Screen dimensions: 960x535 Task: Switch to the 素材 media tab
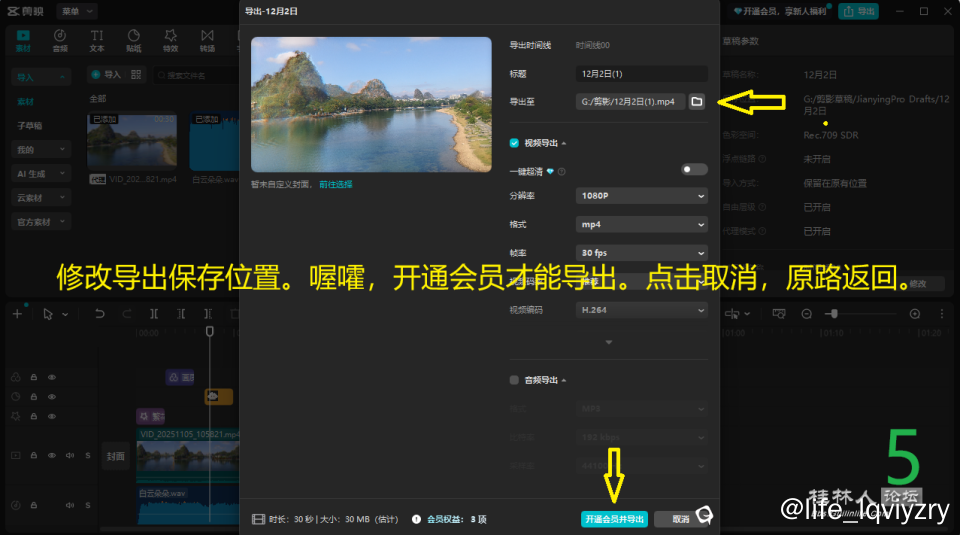click(24, 40)
